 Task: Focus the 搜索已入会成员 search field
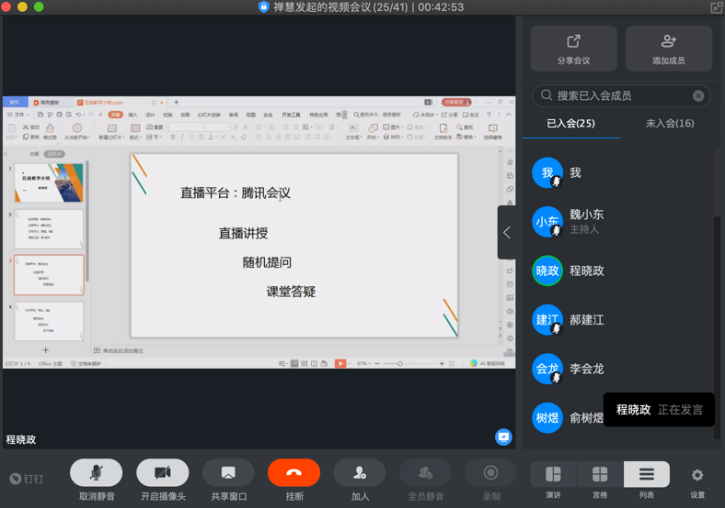(x=621, y=96)
